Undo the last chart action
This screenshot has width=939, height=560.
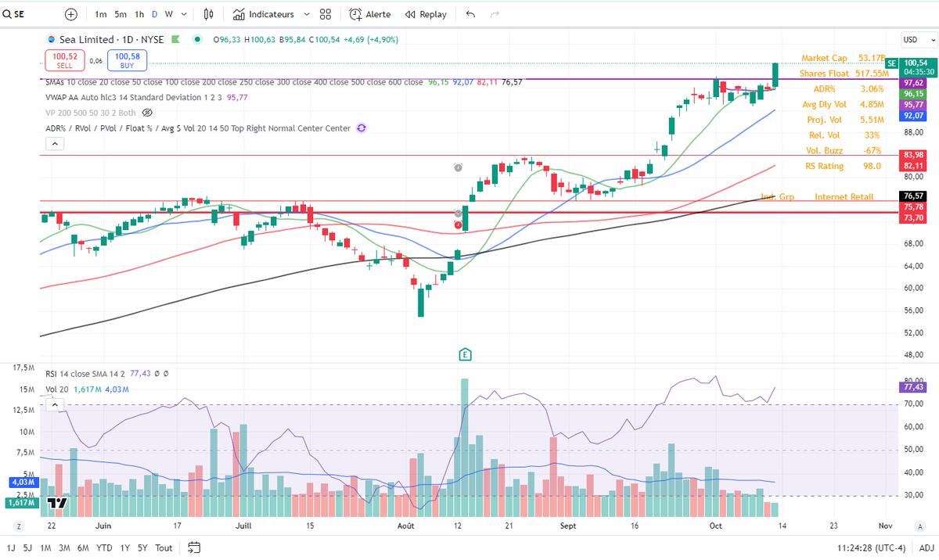click(x=469, y=14)
